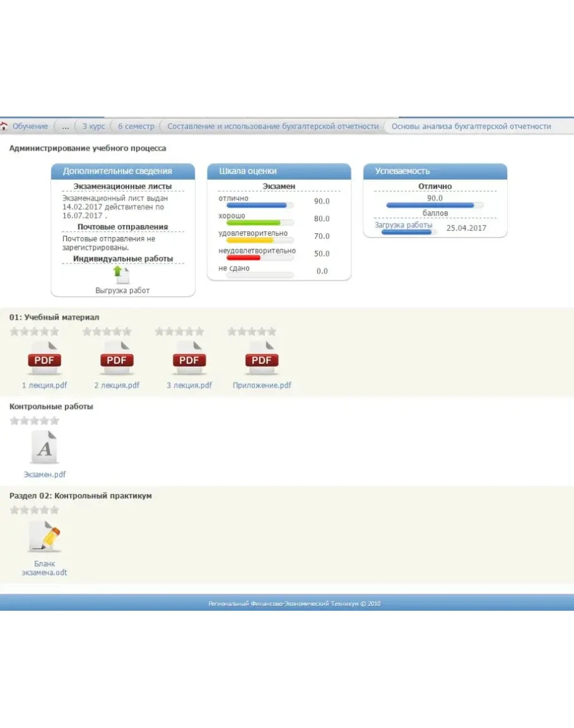Screen dimensions: 574x728
Task: Click the green хорошо grade scale bar
Action: pyautogui.click(x=254, y=222)
